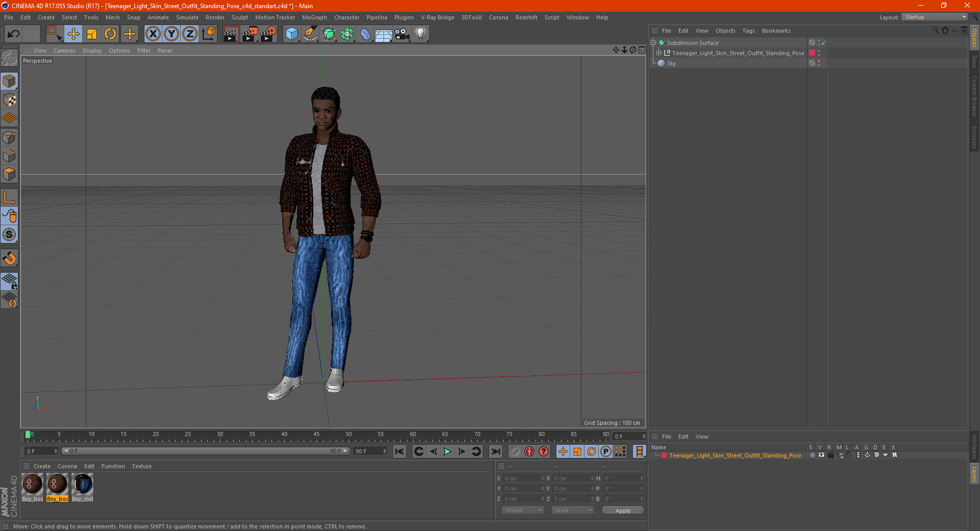Open the Scale mode dropdown
This screenshot has width=980, height=531.
click(x=573, y=510)
